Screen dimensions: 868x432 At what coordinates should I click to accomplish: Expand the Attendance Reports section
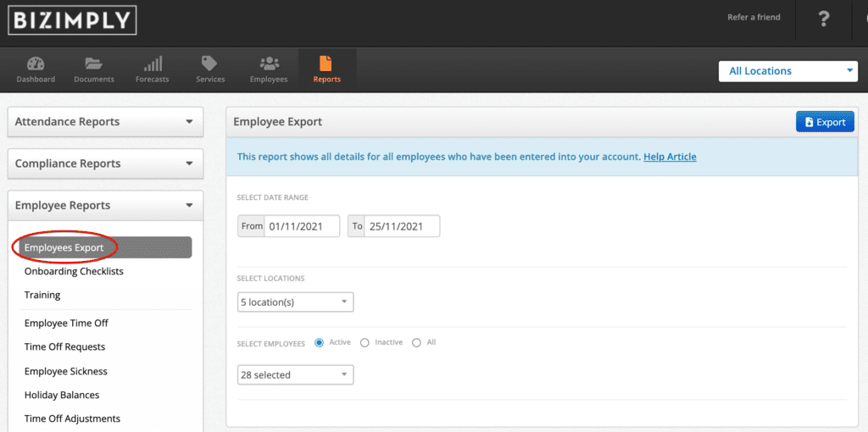click(x=105, y=122)
